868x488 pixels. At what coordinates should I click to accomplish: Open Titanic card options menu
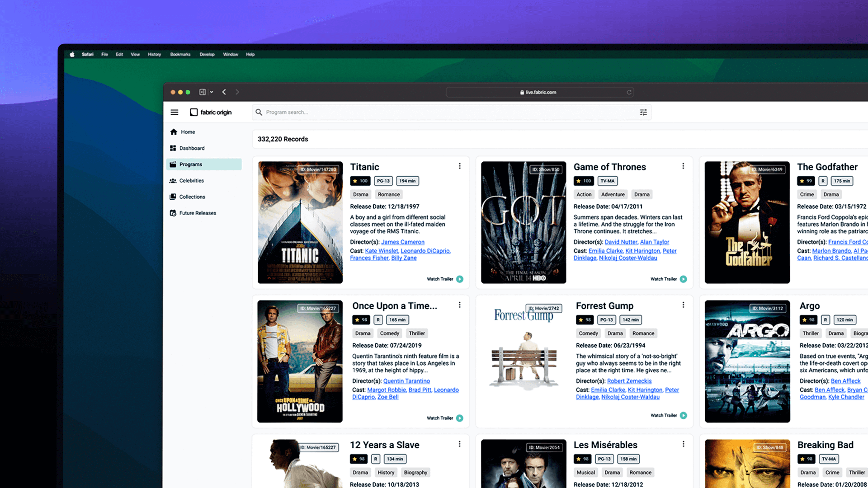[x=460, y=166]
